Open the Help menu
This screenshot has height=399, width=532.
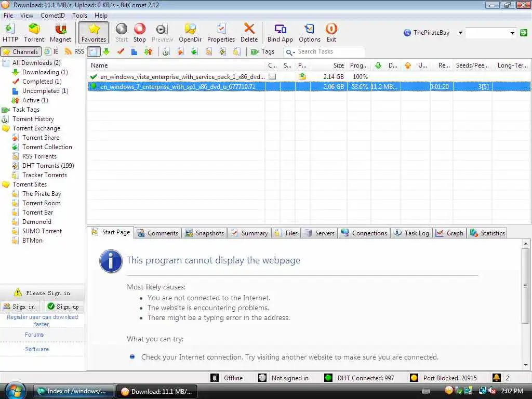[101, 16]
